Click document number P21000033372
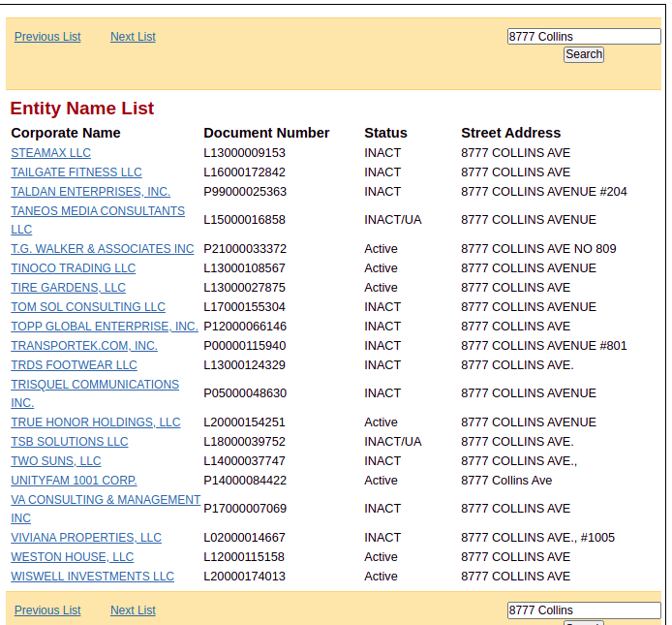Viewport: 672px width, 625px height. [245, 249]
